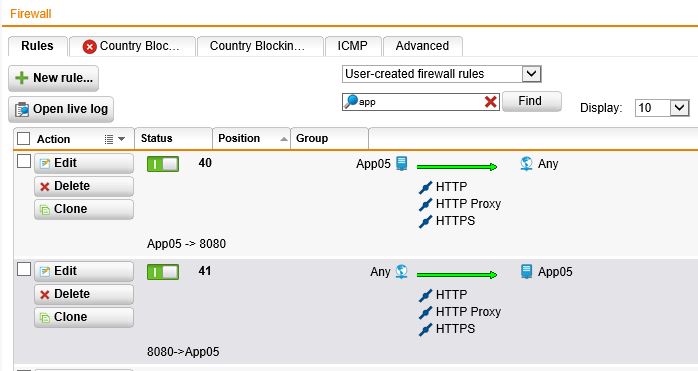
Task: Click the 'App05' destination label in rule 41
Action: (x=555, y=272)
